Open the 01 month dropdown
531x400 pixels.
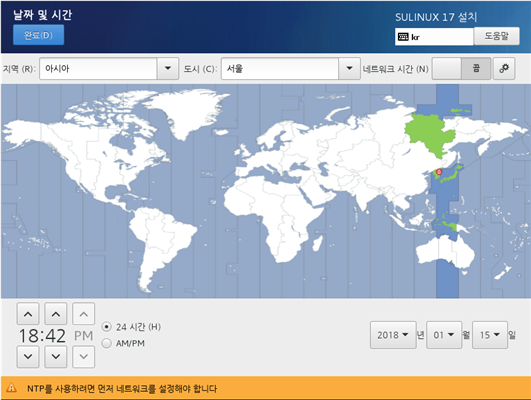(x=444, y=335)
